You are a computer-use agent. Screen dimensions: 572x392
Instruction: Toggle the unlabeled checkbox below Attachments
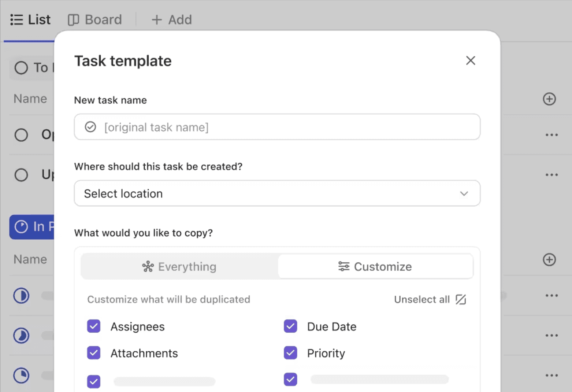pos(94,381)
